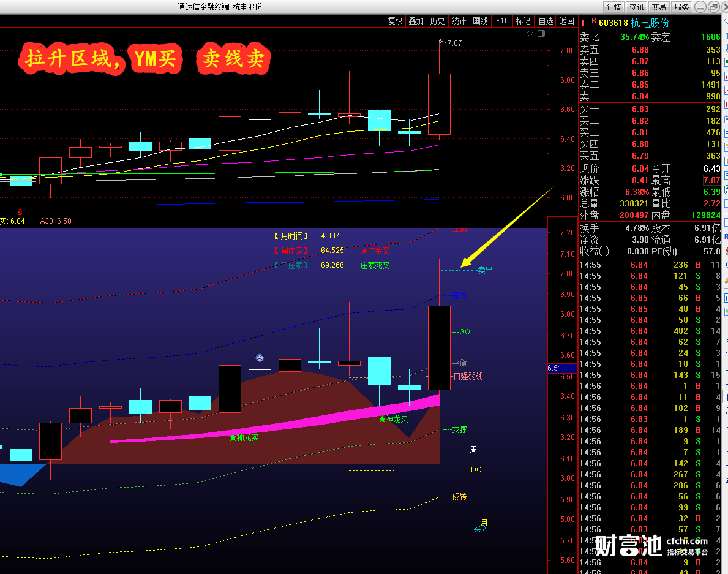Click the 叠加 toolbar button
Image resolution: width=728 pixels, height=574 pixels.
click(416, 21)
